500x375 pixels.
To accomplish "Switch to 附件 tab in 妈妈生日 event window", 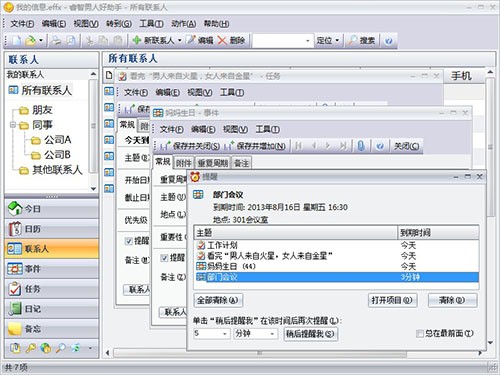I will (184, 163).
